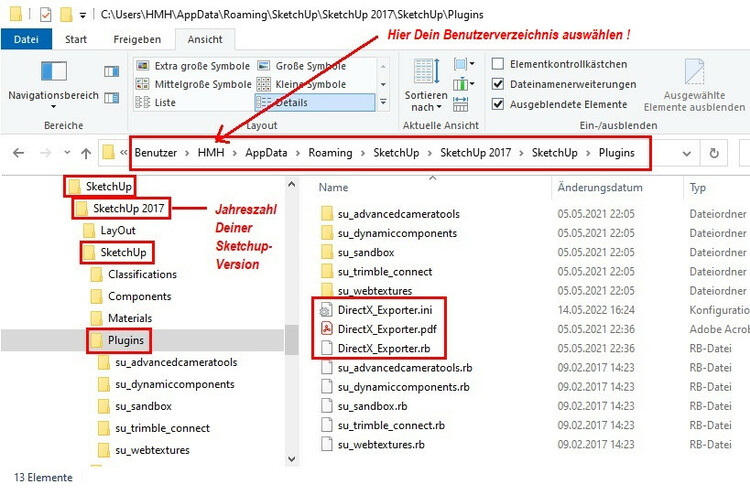The image size is (750, 495).
Task: Click Ausgewählte Elemente ausblenden button
Action: pos(694,85)
